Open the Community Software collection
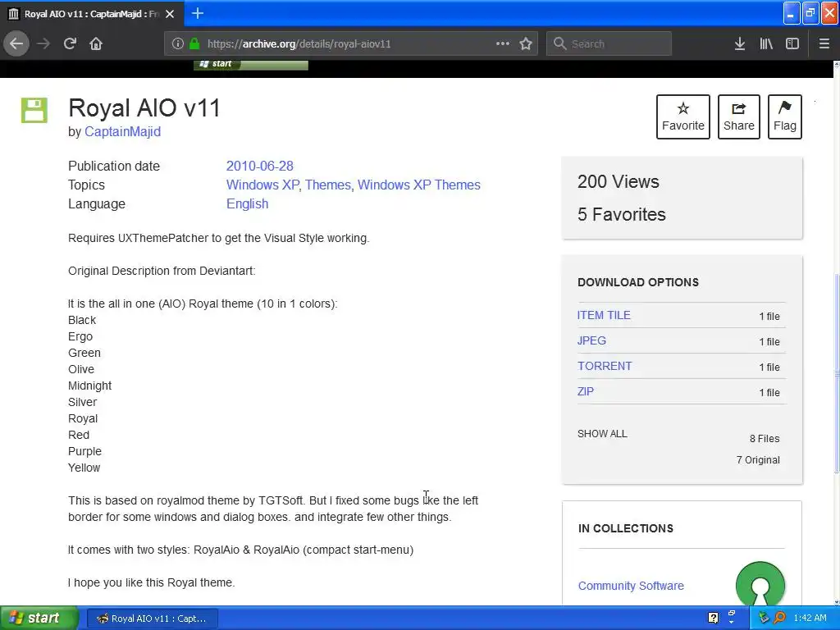The image size is (840, 630). 631,586
